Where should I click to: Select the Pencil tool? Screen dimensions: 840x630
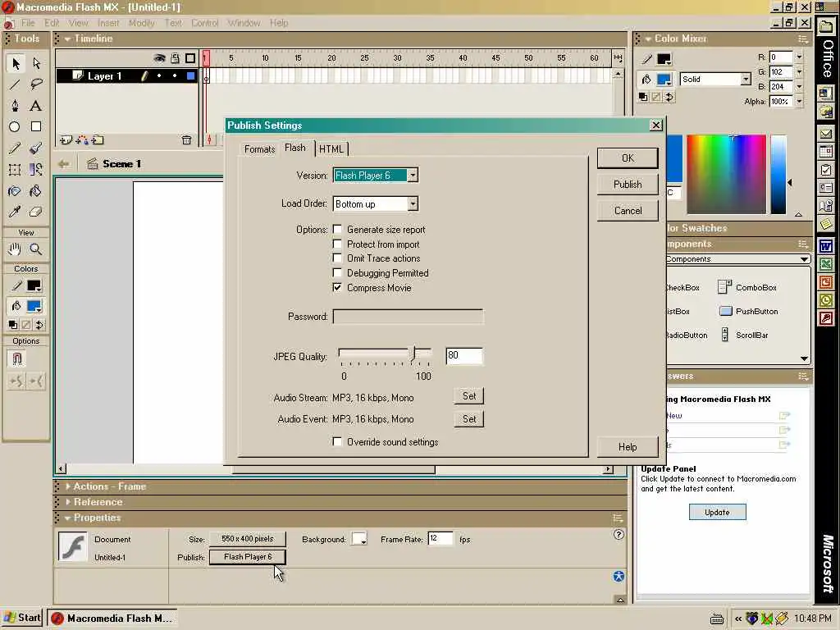click(x=15, y=148)
